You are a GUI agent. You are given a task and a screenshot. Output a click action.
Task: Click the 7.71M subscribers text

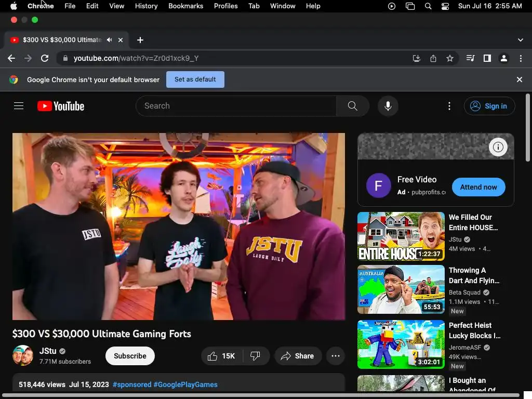pos(65,362)
